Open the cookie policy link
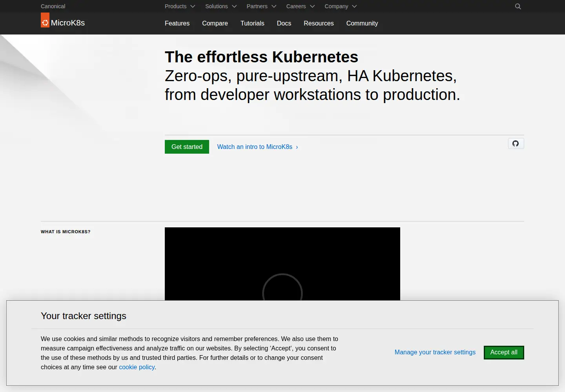Image resolution: width=565 pixels, height=392 pixels. [137, 367]
